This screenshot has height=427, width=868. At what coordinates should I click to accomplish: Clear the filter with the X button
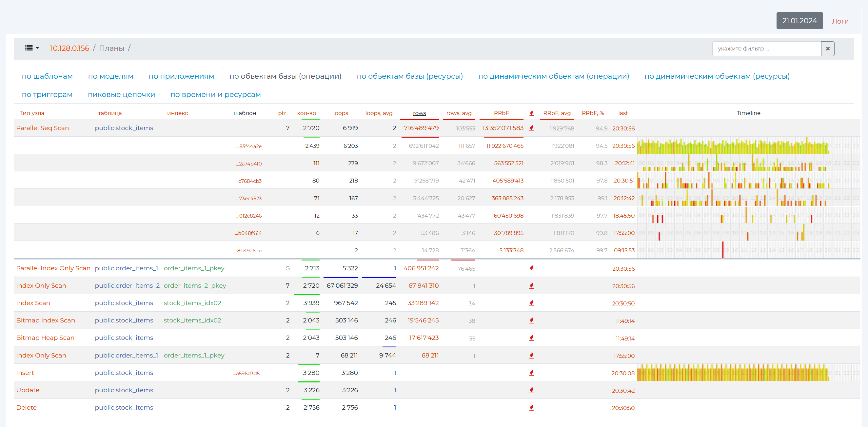click(827, 49)
